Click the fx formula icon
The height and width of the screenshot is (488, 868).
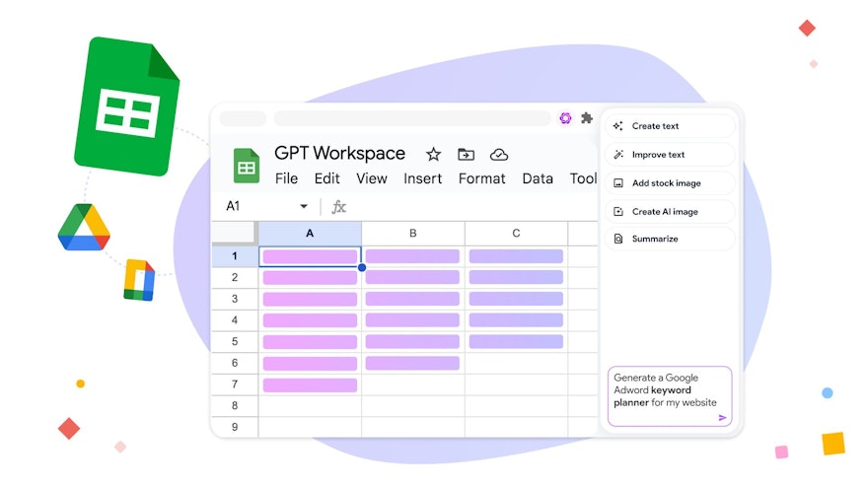(338, 207)
